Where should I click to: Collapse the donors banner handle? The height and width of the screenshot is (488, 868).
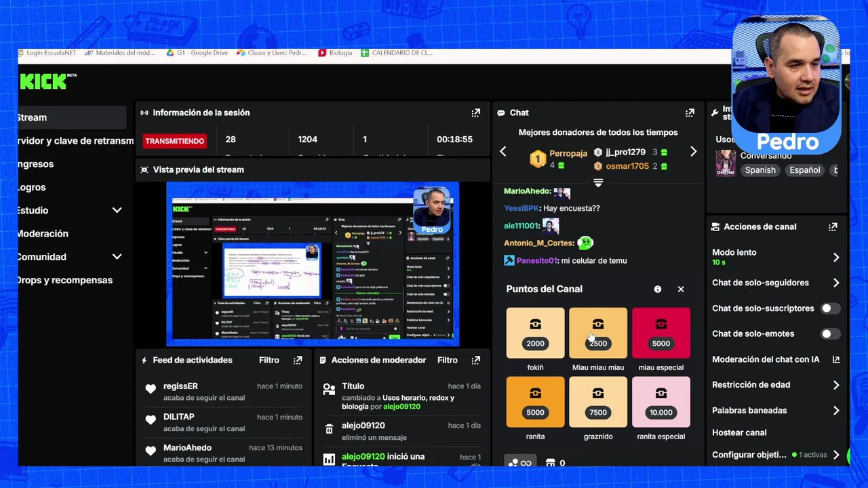pos(598,183)
